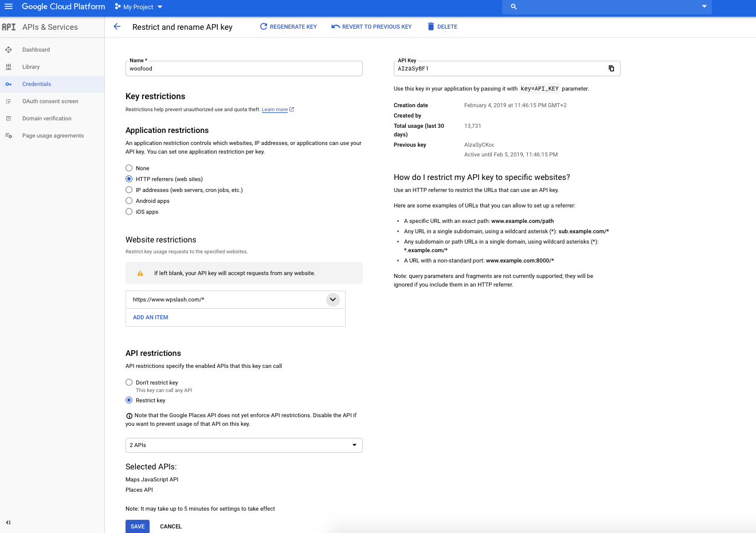
Task: Select Don't restrict key option
Action: click(x=129, y=382)
